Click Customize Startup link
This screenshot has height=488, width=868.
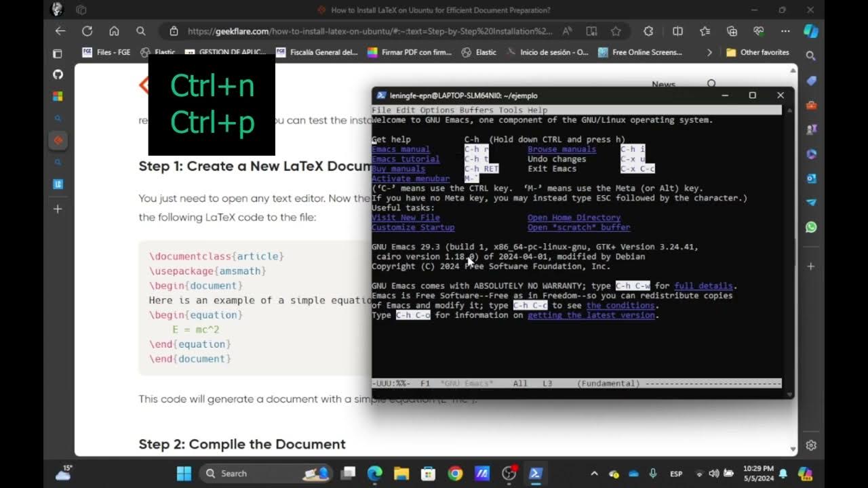coord(413,227)
